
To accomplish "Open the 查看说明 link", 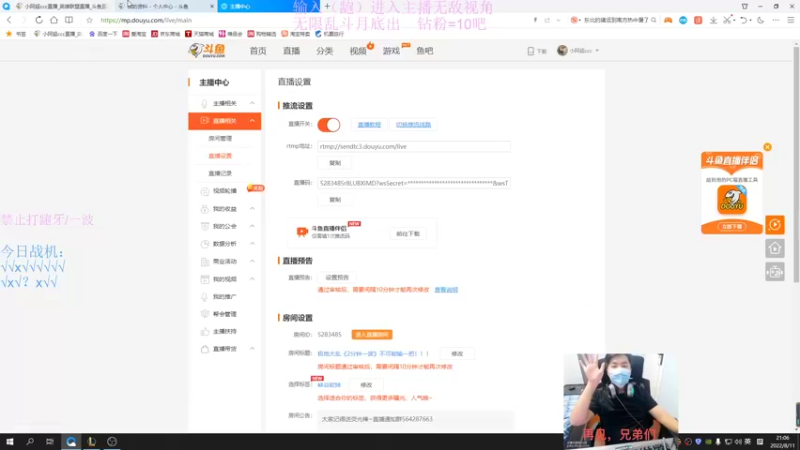I will (x=446, y=290).
